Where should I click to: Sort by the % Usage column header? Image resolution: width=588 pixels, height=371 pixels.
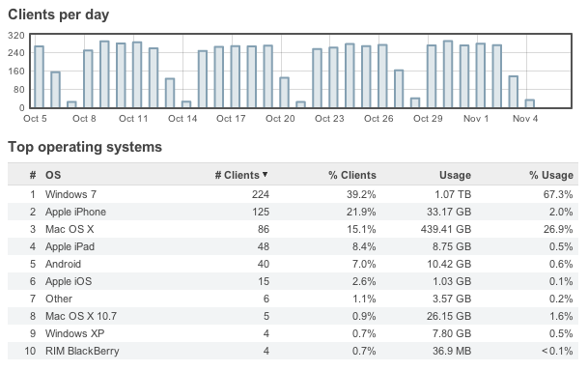coord(551,175)
